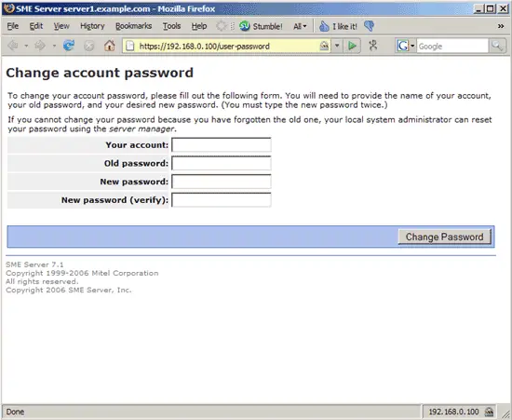Click the Your account input field
512x420 pixels.
tap(222, 145)
